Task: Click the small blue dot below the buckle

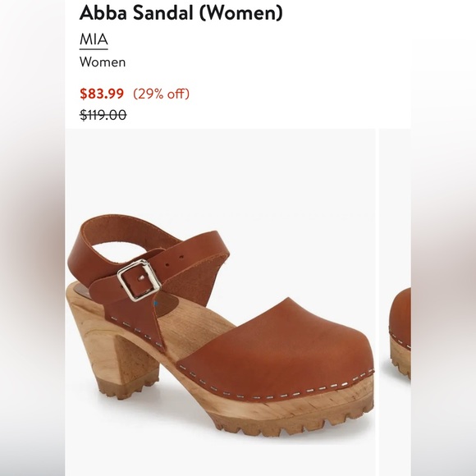Action: coord(156,303)
